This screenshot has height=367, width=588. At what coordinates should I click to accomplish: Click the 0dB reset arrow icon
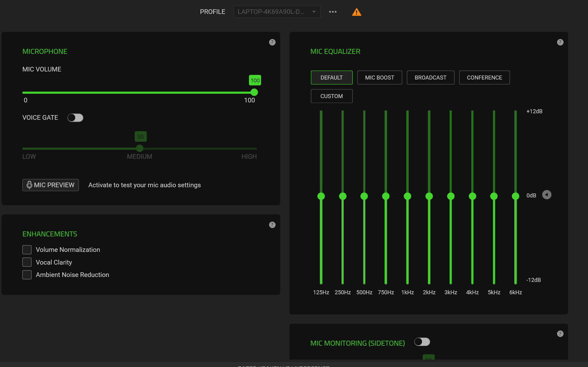click(x=547, y=195)
